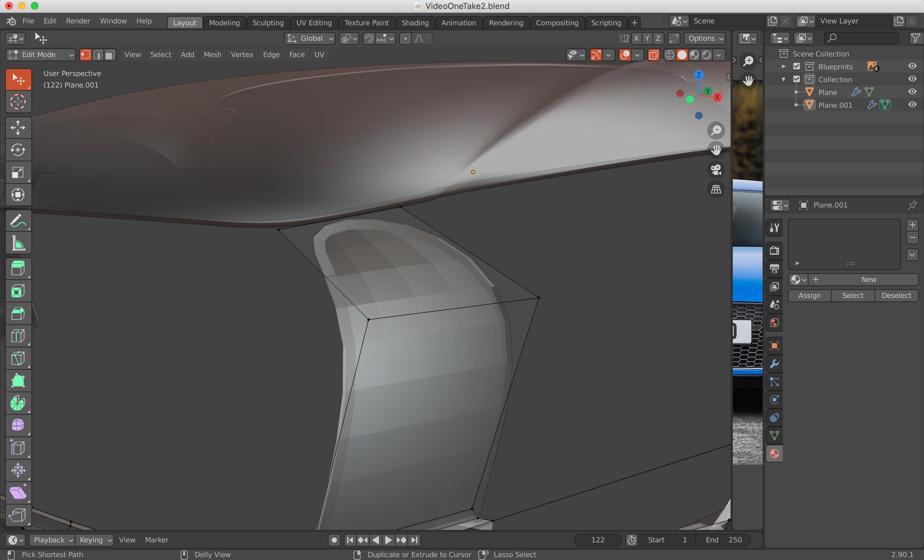Uncheck the Blueprints collection checkbox
The height and width of the screenshot is (560, 924).
[x=797, y=66]
